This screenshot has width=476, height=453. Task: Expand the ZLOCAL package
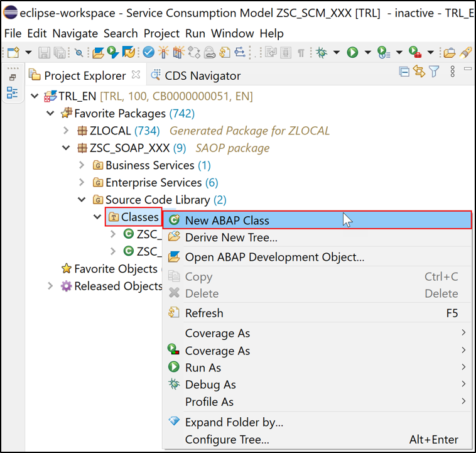(x=66, y=131)
